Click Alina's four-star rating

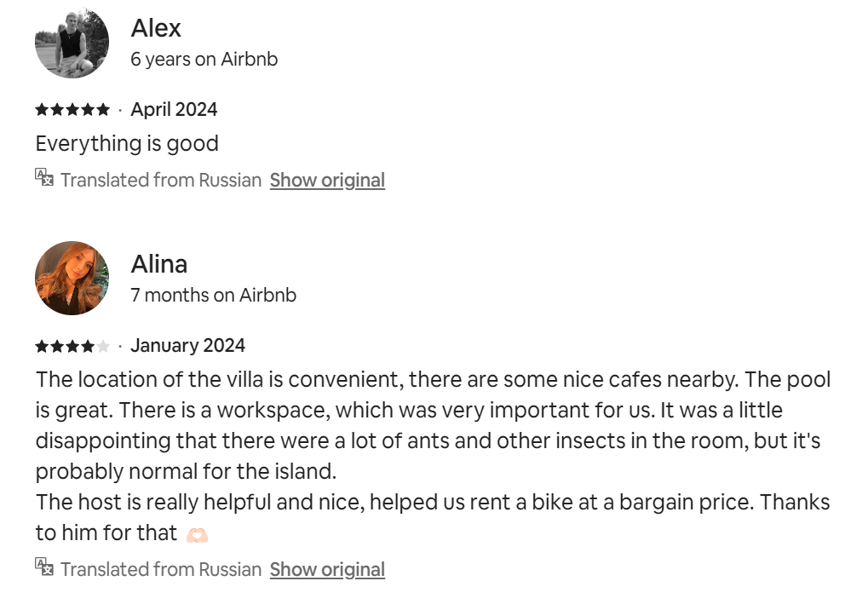point(72,346)
